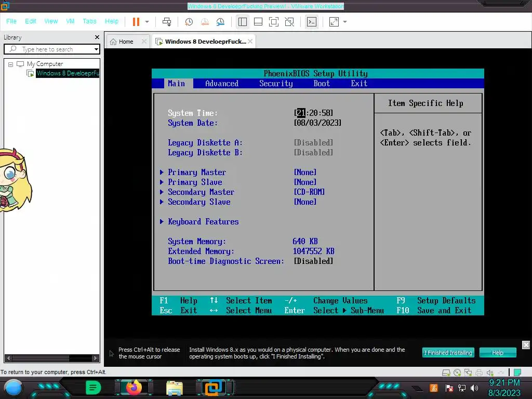Click the stretch guest display icon
Screen dimensions: 532x399
click(x=334, y=22)
